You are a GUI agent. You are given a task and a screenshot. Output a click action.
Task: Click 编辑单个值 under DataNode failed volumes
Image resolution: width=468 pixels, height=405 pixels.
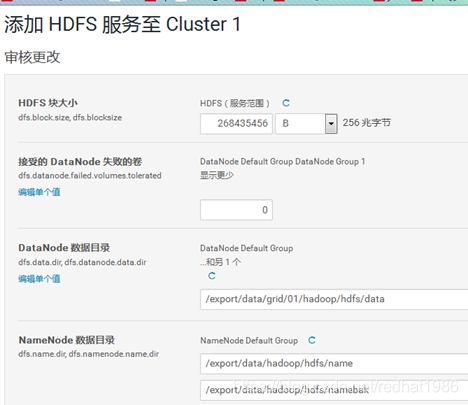39,192
